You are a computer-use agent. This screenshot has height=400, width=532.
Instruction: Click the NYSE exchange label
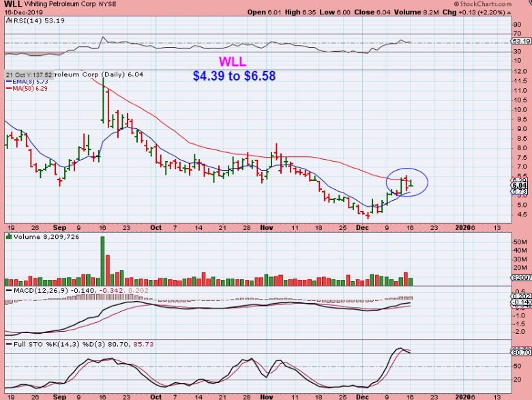(x=106, y=4)
